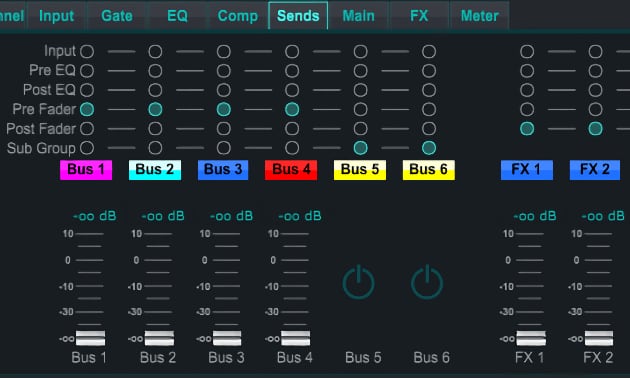Choose Post EQ for Bus 6
Viewport: 630px width, 378px height.
(x=429, y=90)
